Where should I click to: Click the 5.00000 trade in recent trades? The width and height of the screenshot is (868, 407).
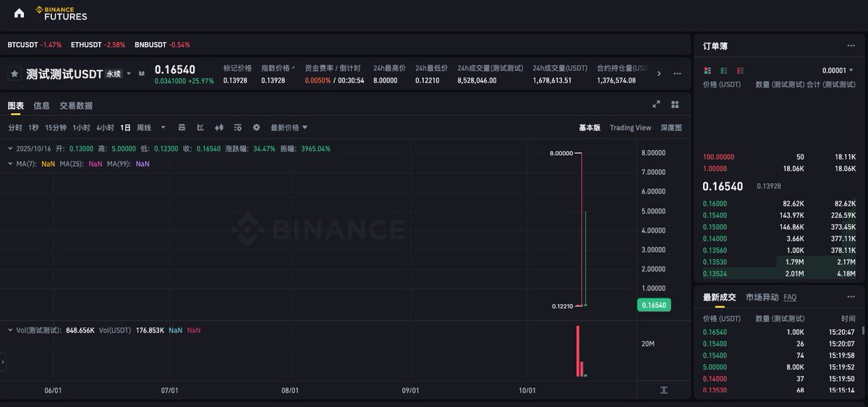pos(780,367)
